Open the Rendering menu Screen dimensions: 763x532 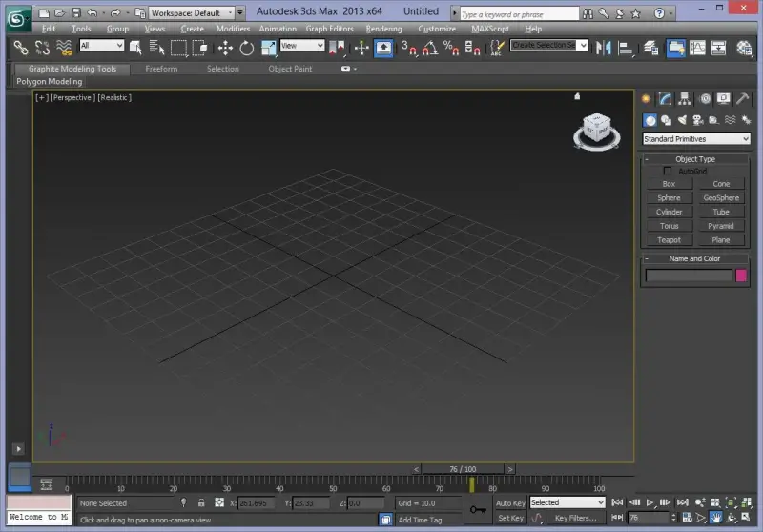point(384,29)
